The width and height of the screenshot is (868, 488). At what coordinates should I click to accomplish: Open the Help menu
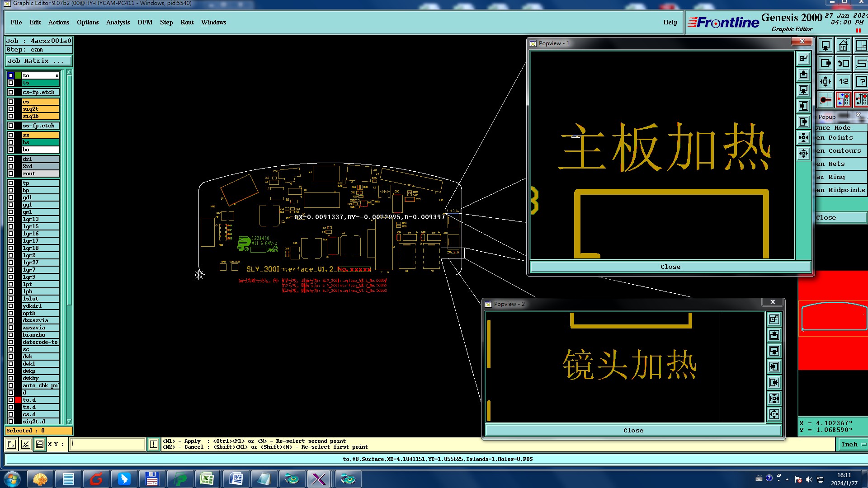[x=670, y=22]
